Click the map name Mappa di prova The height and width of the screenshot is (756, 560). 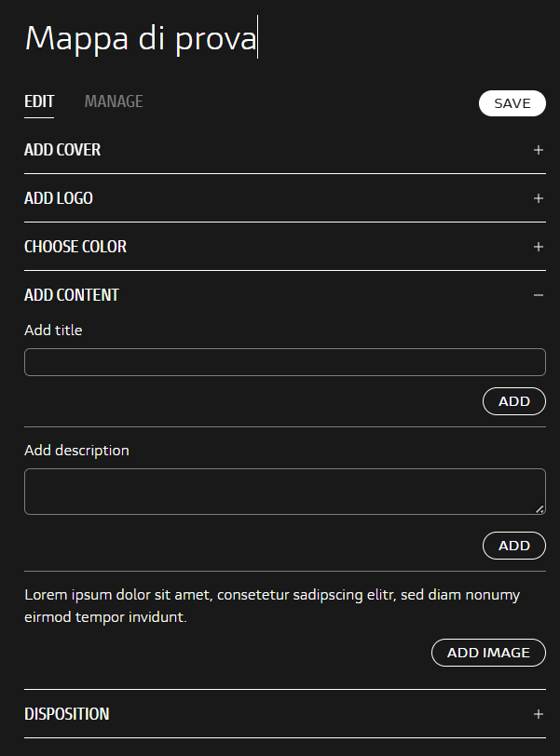140,39
